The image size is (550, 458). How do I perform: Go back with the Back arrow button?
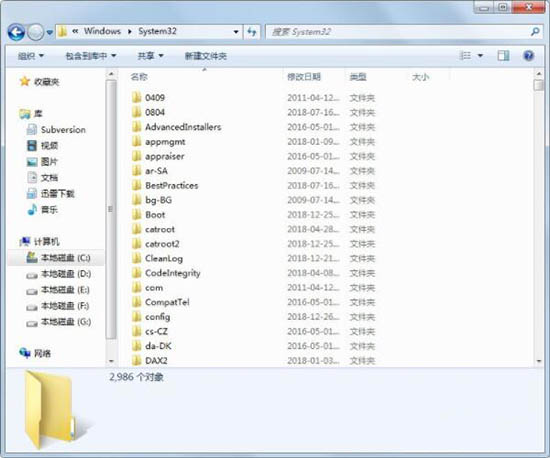pyautogui.click(x=16, y=33)
